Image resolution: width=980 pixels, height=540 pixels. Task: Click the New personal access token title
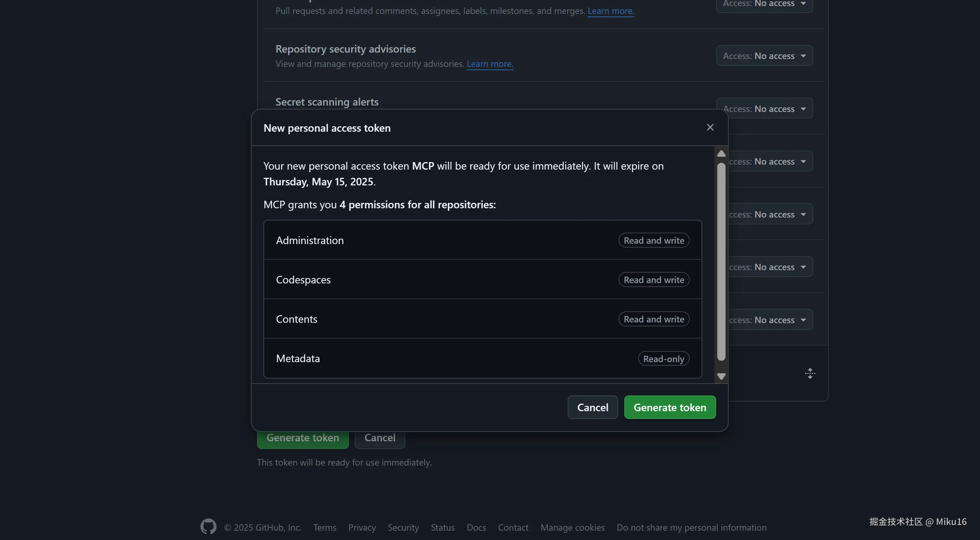click(327, 128)
